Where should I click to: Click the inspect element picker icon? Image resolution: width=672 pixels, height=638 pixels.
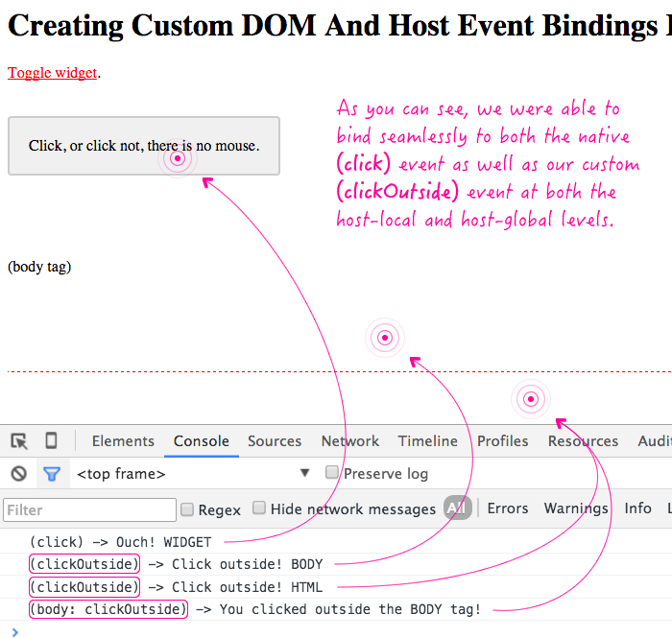coord(19,441)
